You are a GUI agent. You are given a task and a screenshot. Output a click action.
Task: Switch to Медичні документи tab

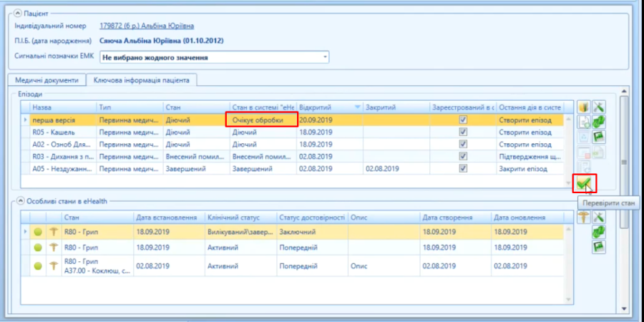[47, 80]
